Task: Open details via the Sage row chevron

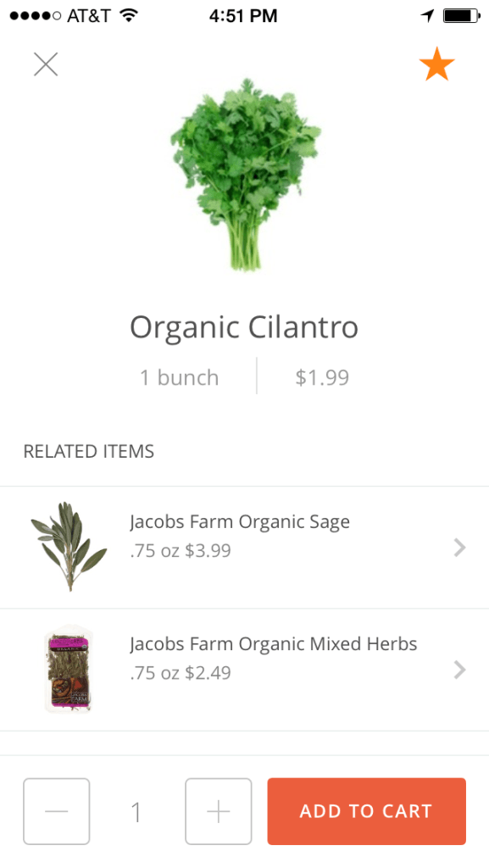Action: click(x=458, y=546)
